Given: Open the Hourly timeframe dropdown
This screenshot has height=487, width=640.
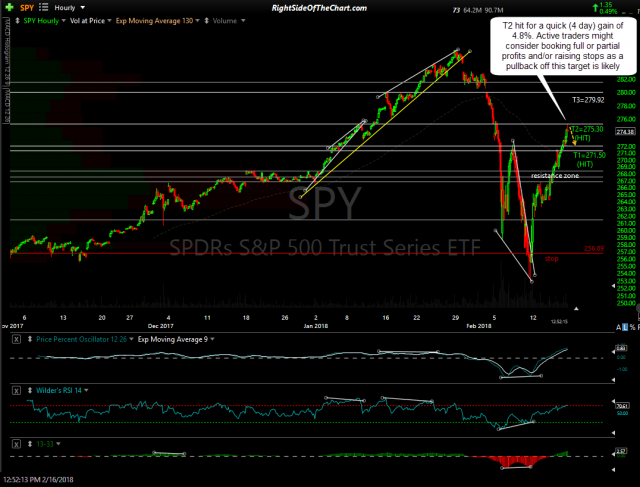Looking at the screenshot, I should (x=70, y=8).
